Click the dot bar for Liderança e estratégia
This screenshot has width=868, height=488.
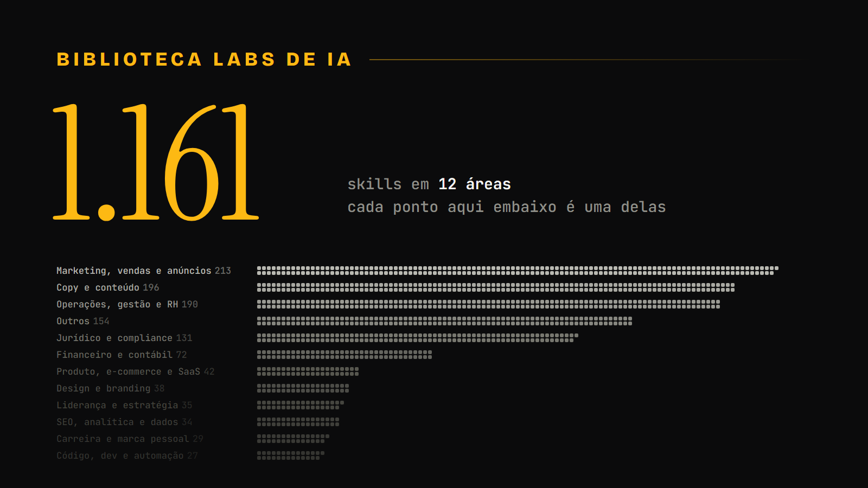[x=301, y=405]
